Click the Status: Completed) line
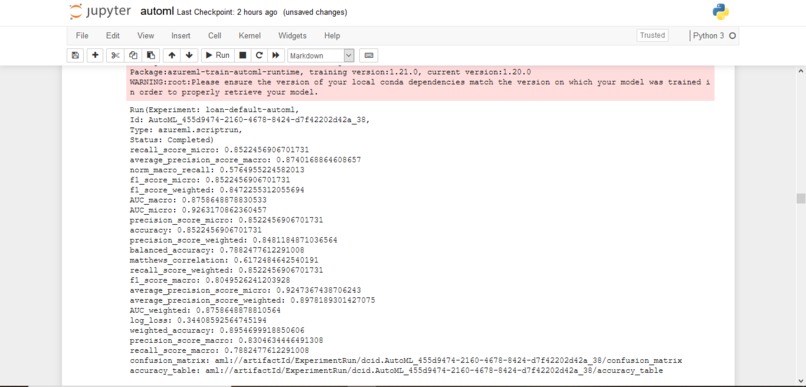 click(x=172, y=140)
